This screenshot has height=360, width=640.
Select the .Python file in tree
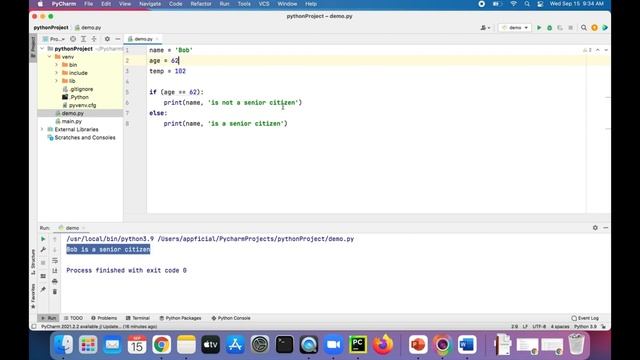click(75, 97)
